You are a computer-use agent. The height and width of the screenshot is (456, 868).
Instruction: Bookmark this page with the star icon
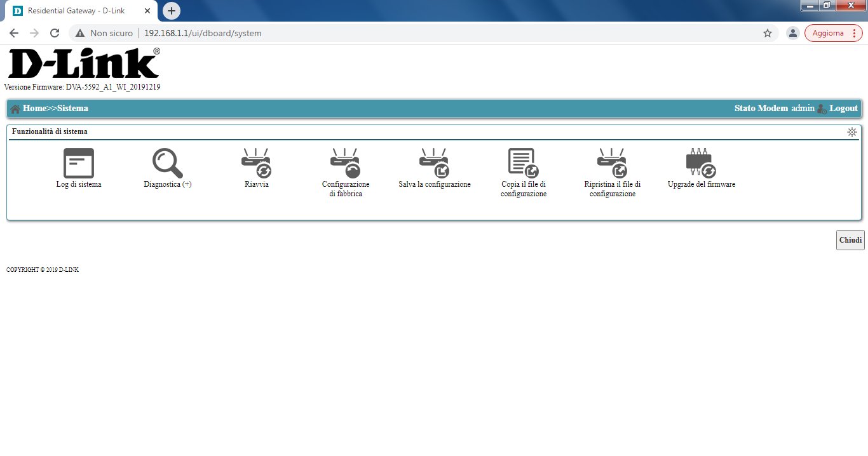pos(767,33)
